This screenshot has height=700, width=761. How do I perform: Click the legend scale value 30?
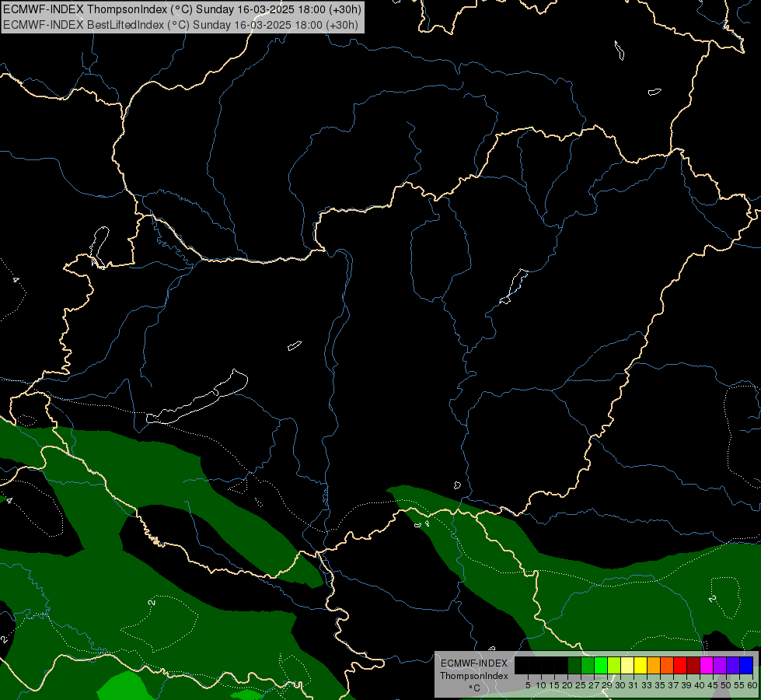620,685
